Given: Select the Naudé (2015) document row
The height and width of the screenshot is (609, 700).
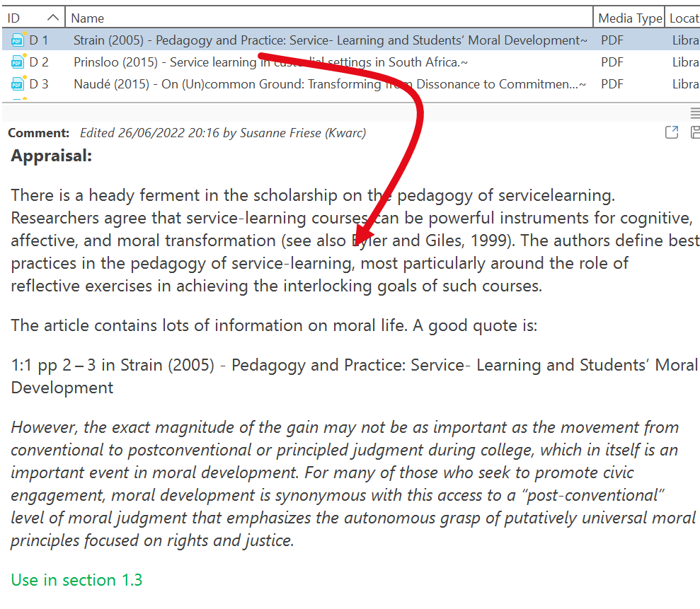Looking at the screenshot, I should tap(330, 85).
